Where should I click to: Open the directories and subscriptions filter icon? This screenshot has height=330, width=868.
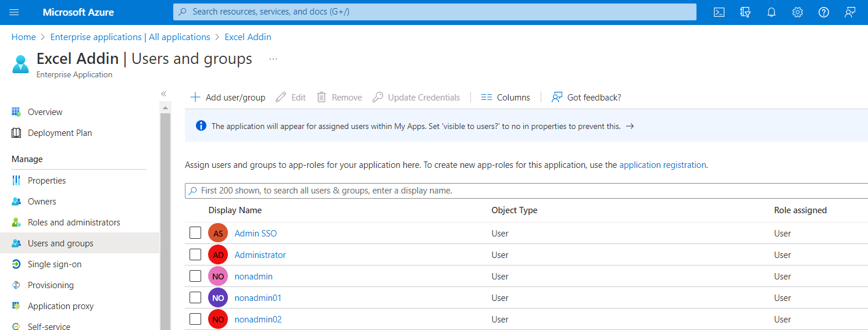745,12
